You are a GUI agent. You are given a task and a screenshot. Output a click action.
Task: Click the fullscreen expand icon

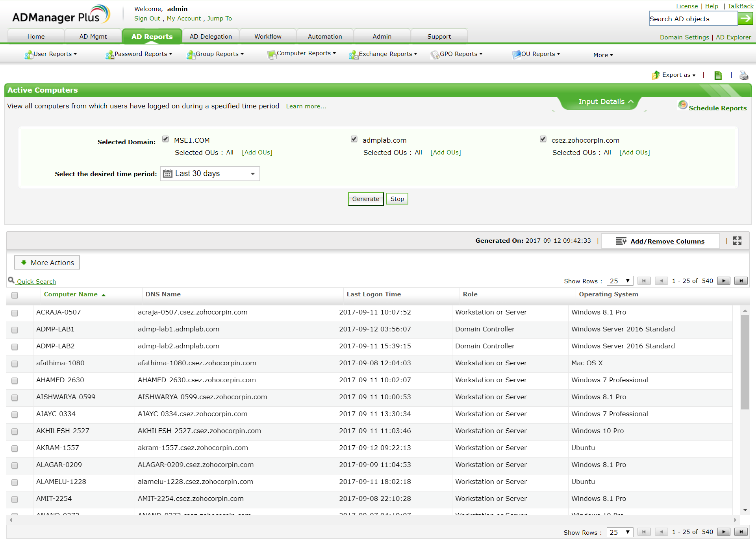[x=737, y=241]
